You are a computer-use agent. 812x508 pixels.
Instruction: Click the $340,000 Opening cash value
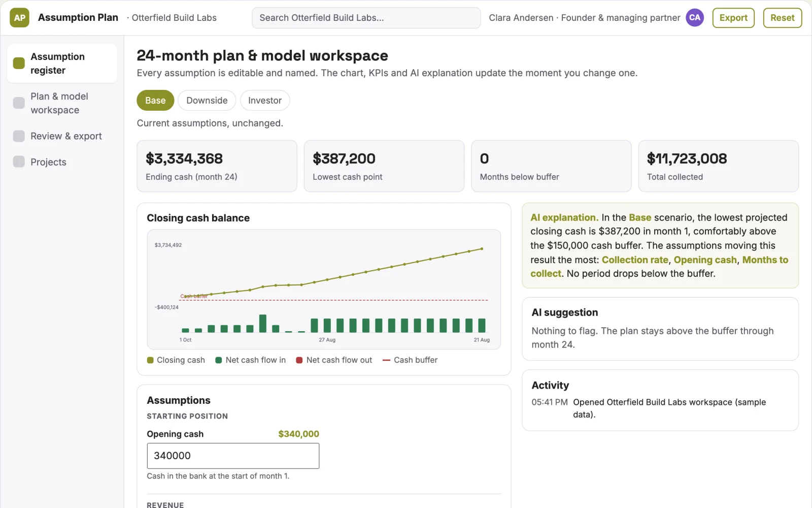(298, 434)
